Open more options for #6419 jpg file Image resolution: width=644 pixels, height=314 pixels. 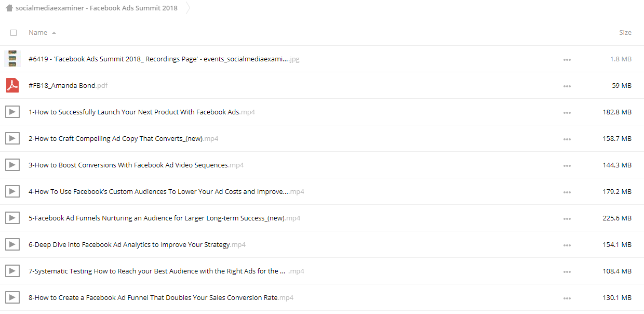coord(567,60)
